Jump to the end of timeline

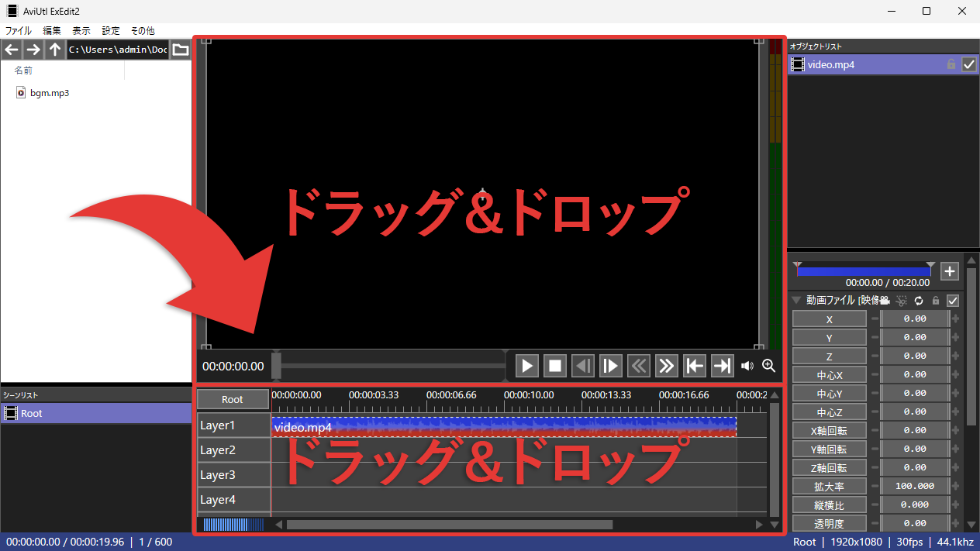pos(722,366)
